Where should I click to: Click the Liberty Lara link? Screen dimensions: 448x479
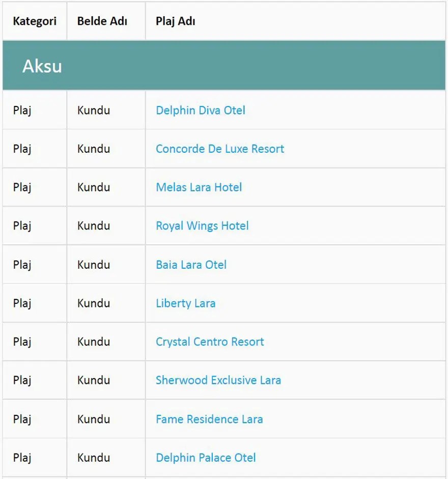click(x=185, y=303)
